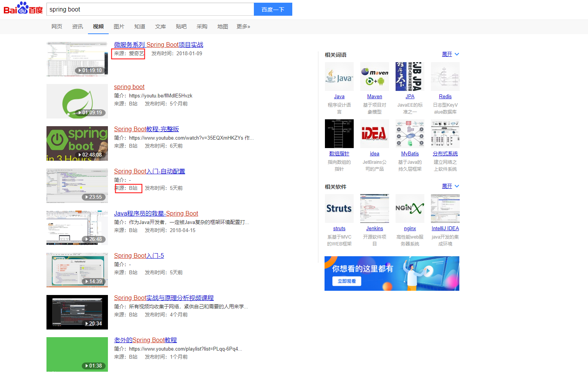Viewport: 588px width, 374px height.
Task: Play the 01:38 green thumbnail
Action: (x=77, y=354)
